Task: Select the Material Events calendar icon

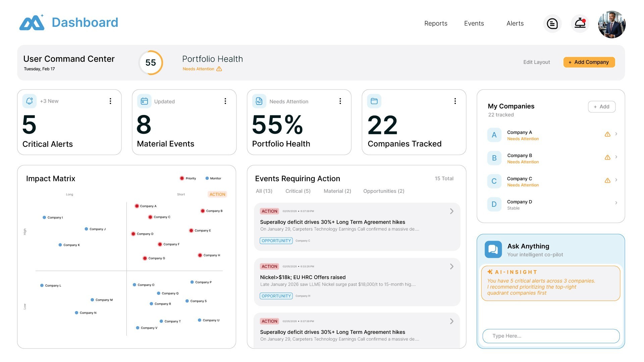Action: pyautogui.click(x=144, y=101)
